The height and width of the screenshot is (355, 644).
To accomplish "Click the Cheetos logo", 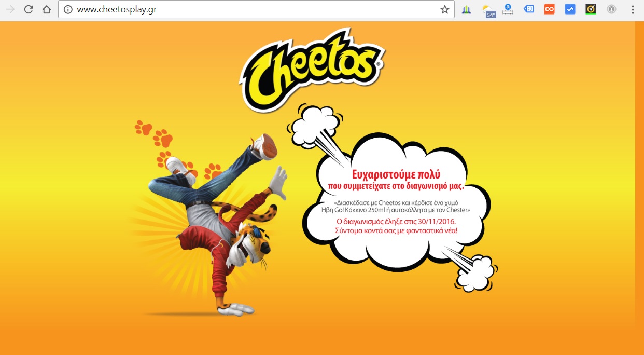I will tap(313, 69).
